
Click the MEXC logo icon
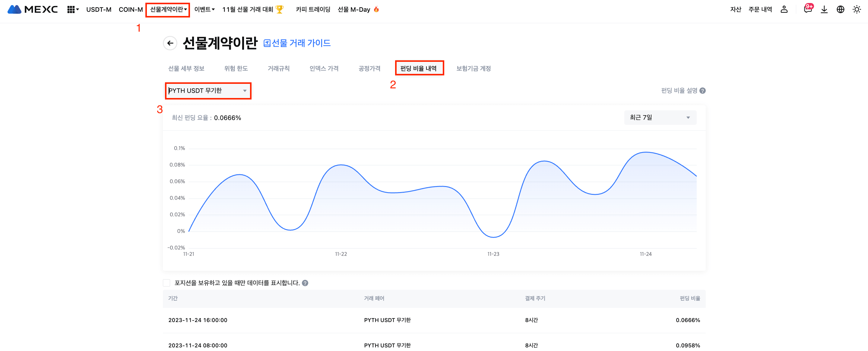tap(14, 9)
